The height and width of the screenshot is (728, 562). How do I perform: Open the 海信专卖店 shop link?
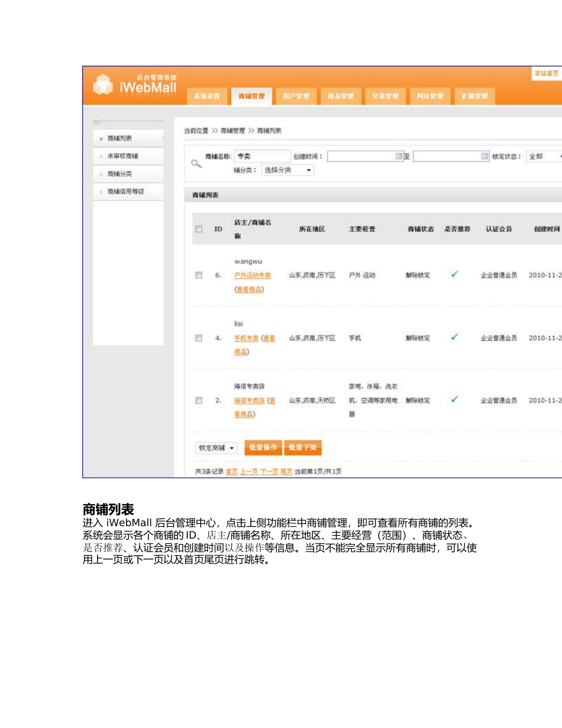point(249,401)
